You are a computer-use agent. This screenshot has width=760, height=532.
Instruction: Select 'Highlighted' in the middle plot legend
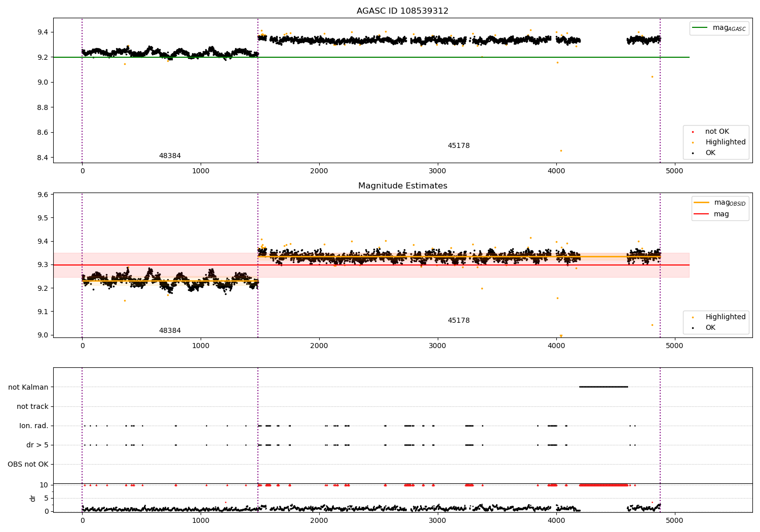click(x=725, y=317)
